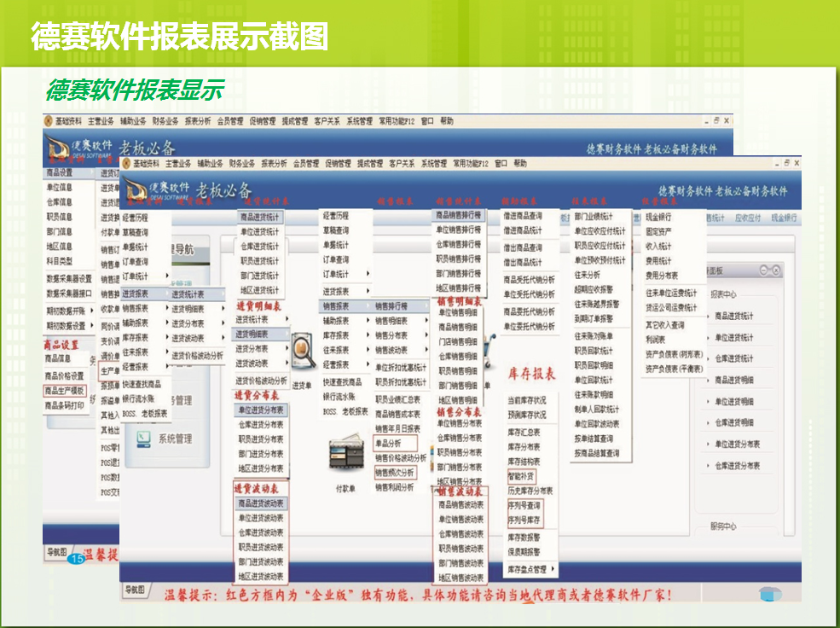Choose 部门业绩统计 menu entry
Image resolution: width=840 pixels, height=628 pixels.
pyautogui.click(x=594, y=217)
